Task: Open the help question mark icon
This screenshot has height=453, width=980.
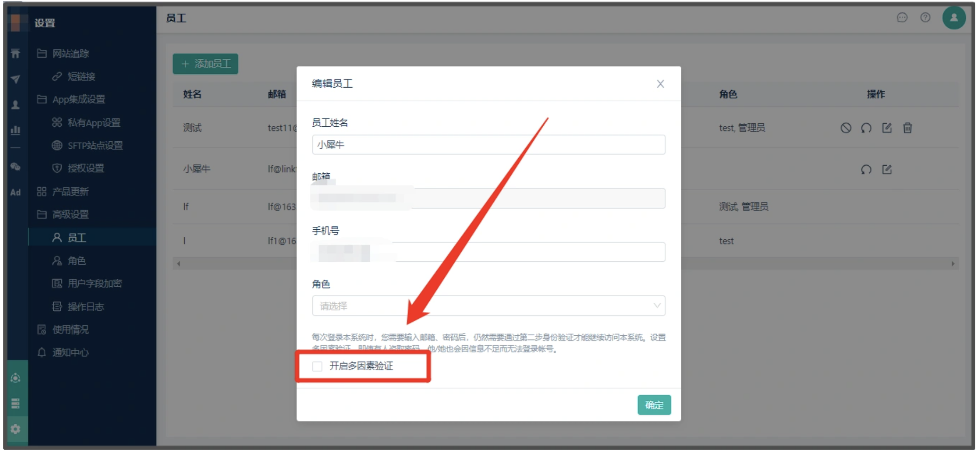Action: click(925, 18)
